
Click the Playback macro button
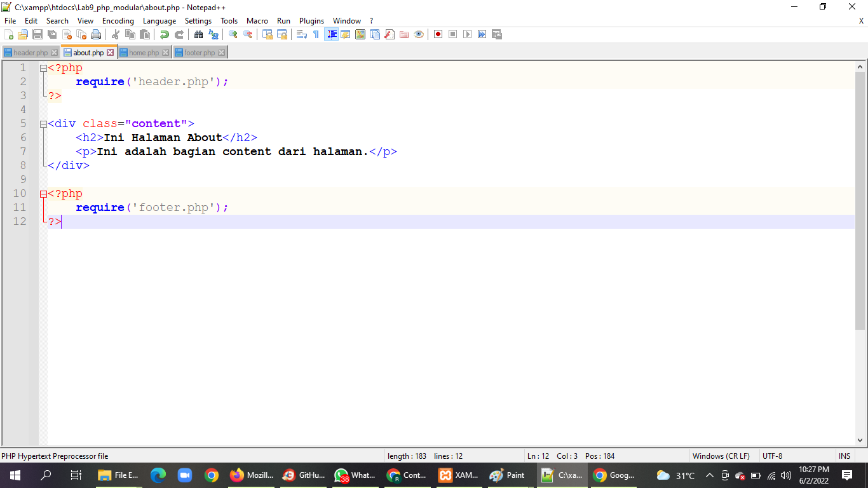click(468, 34)
